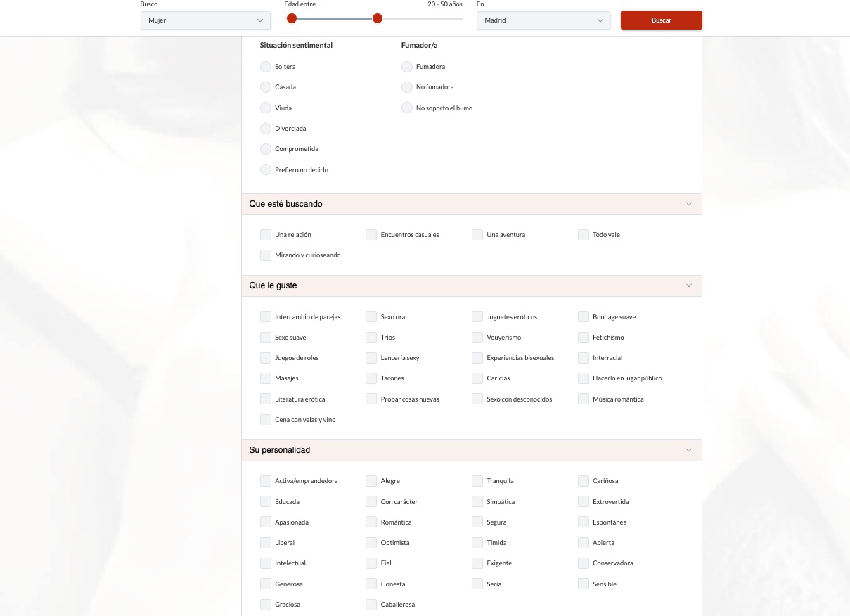Tick Hacerlo en lugar público checkbox
850x616 pixels.
(x=584, y=378)
